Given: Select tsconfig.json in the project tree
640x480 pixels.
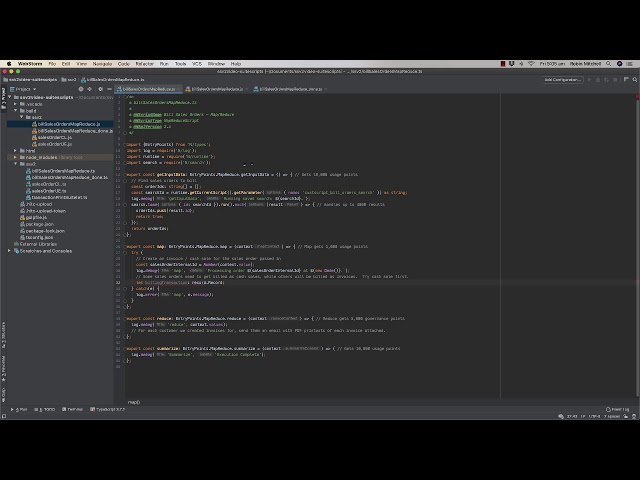Looking at the screenshot, I should click(x=36, y=237).
